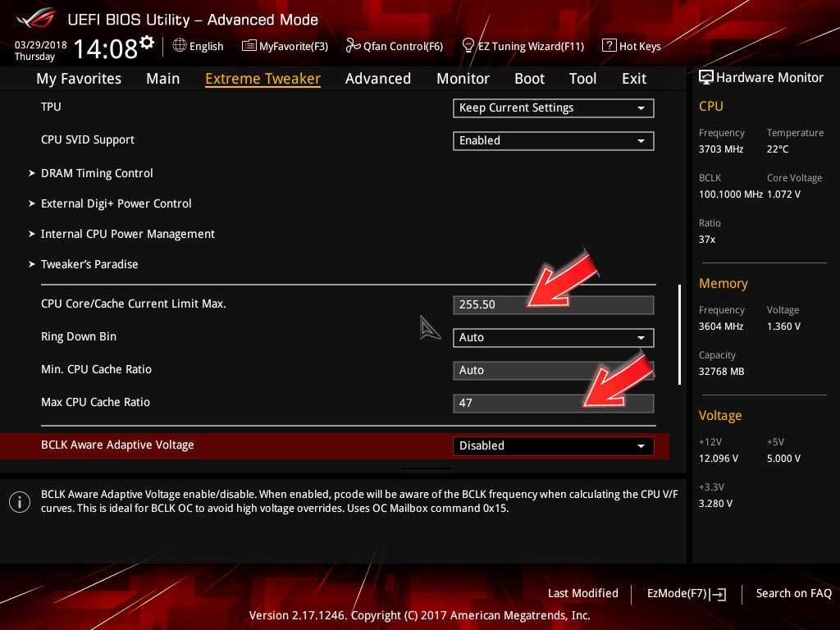Click the Hot Keys question mark icon

coord(609,46)
